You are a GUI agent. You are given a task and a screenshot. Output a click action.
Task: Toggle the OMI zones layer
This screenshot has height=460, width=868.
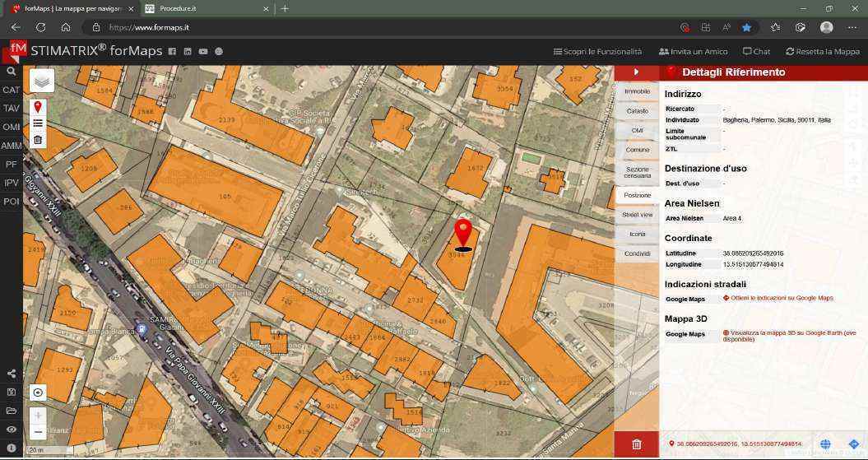click(11, 127)
